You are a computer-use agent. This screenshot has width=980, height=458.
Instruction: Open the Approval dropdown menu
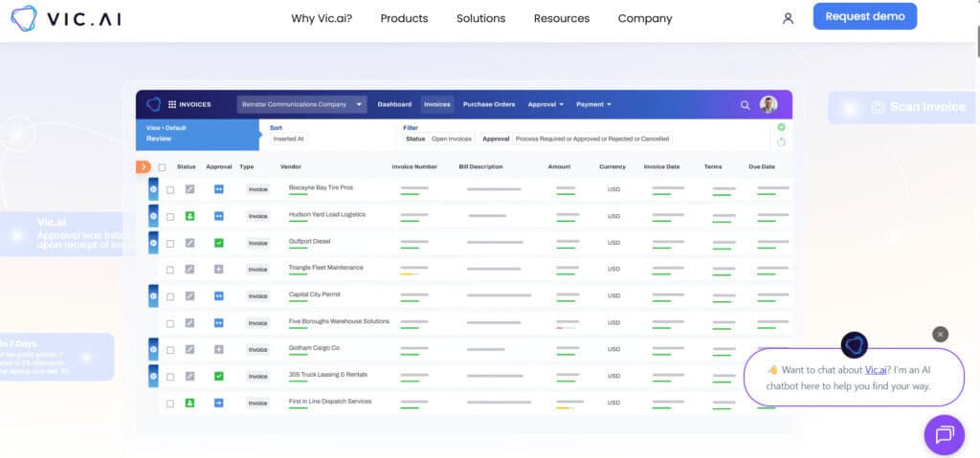click(x=546, y=104)
